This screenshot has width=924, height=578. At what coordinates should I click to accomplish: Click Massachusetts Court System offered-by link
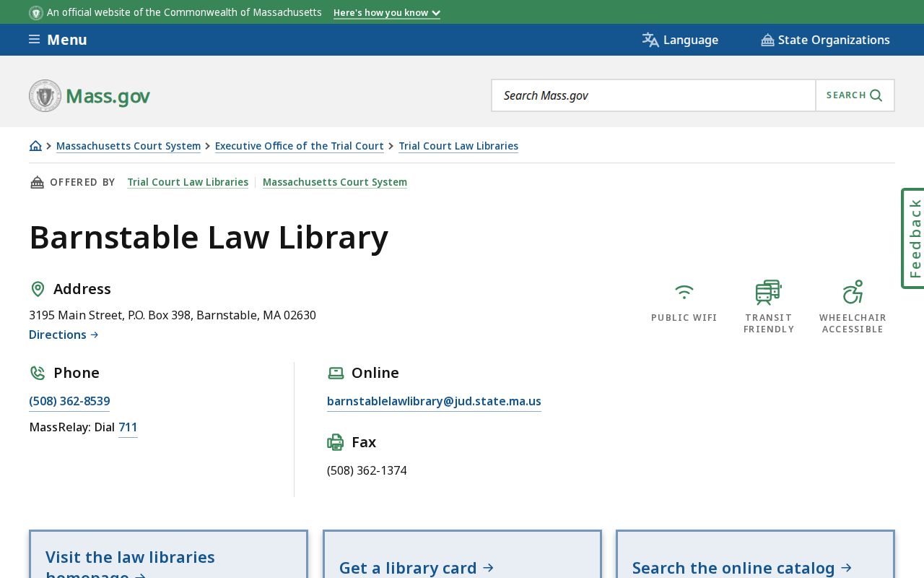point(335,182)
